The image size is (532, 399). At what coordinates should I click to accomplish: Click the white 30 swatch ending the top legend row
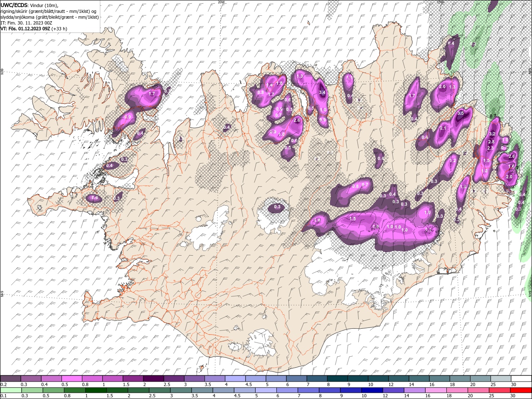(521, 379)
